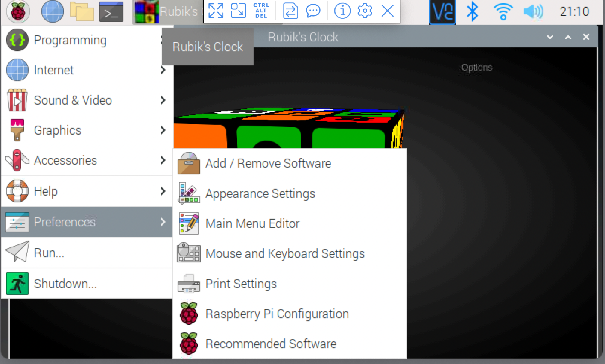Choose Shutdown... from the main menu
This screenshot has height=364, width=605.
point(87,284)
